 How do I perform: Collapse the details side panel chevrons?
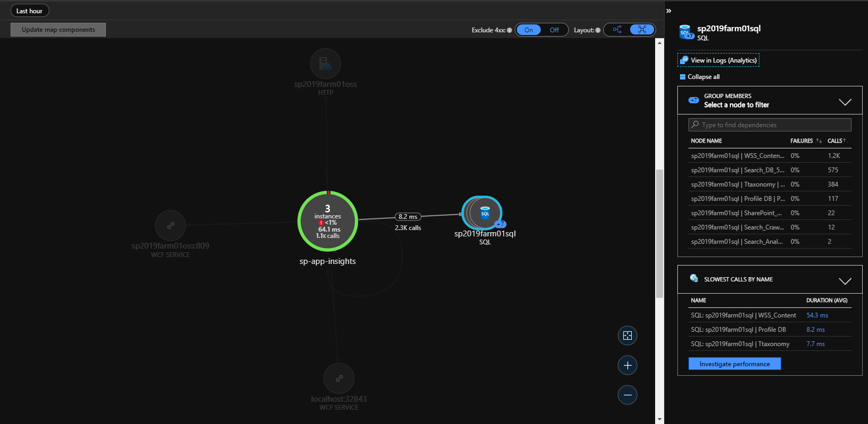pos(668,11)
